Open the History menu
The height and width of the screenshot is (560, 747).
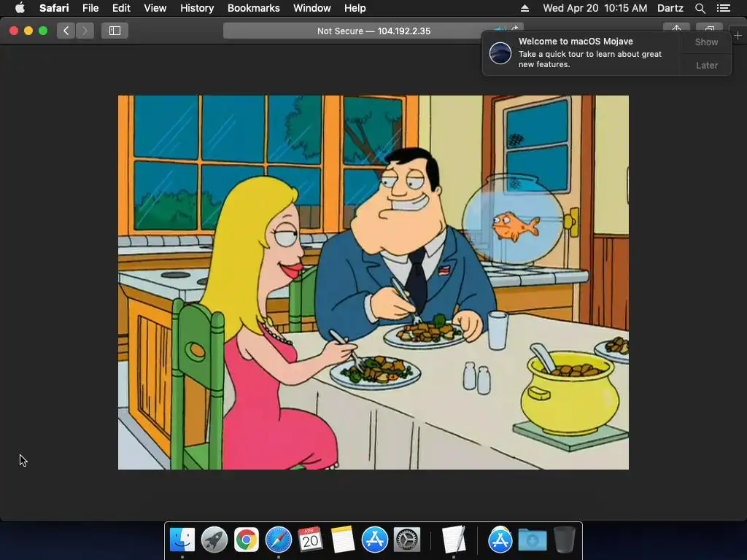click(x=197, y=8)
